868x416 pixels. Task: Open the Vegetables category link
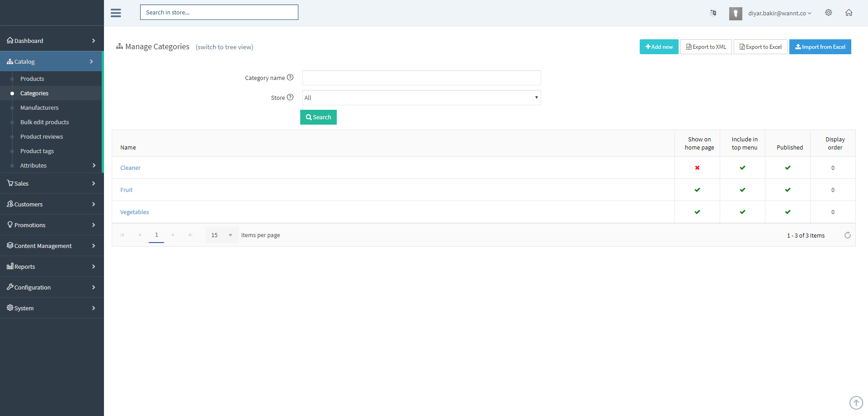[x=134, y=212]
